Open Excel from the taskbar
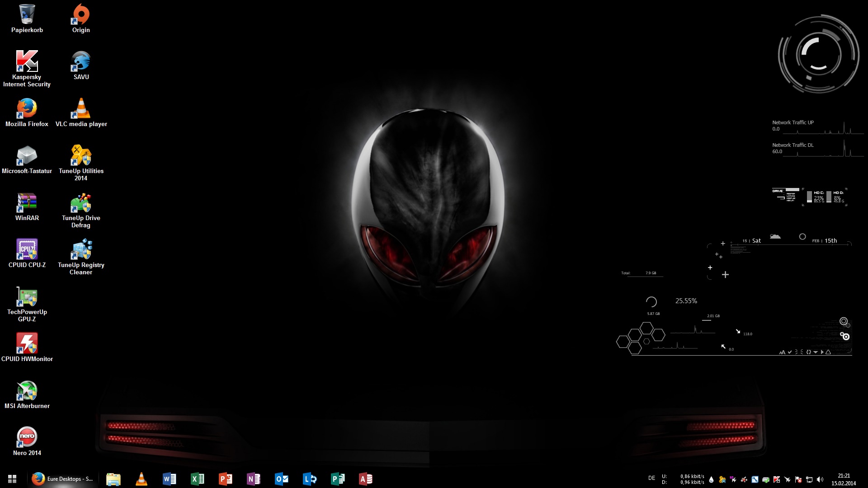The image size is (868, 488). click(x=198, y=479)
